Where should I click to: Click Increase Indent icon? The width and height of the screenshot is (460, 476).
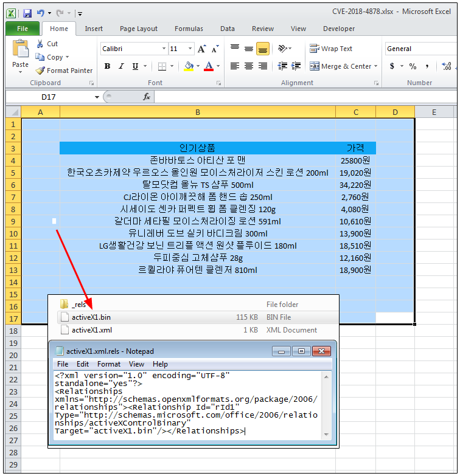pos(296,66)
